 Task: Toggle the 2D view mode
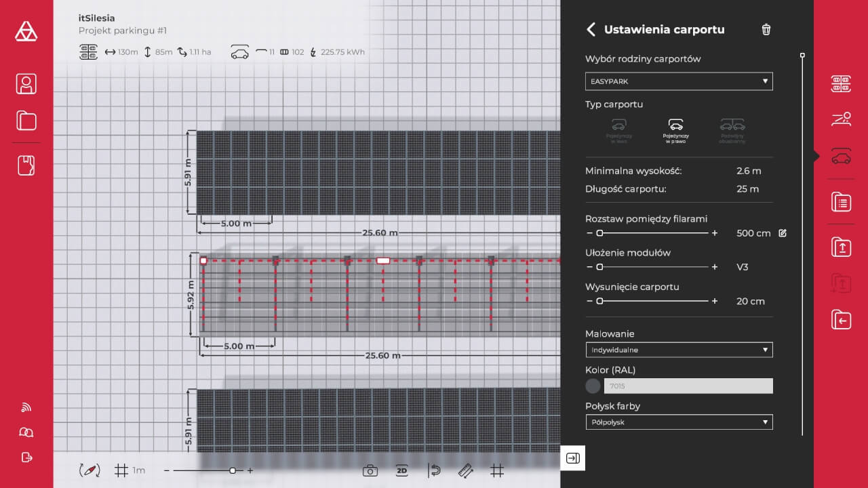pos(401,470)
